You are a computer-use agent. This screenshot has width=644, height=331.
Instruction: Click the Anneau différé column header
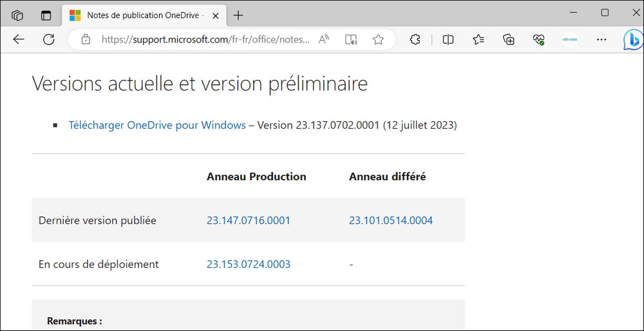click(387, 176)
